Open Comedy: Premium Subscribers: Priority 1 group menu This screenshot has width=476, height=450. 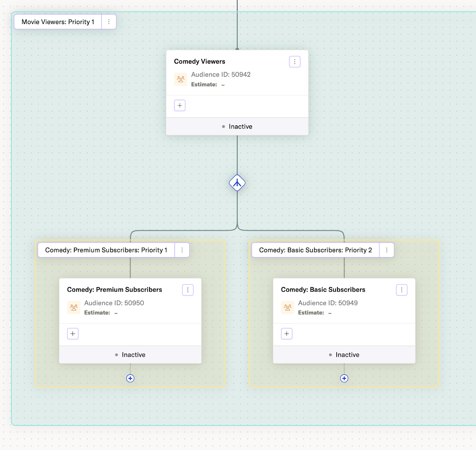[182, 250]
